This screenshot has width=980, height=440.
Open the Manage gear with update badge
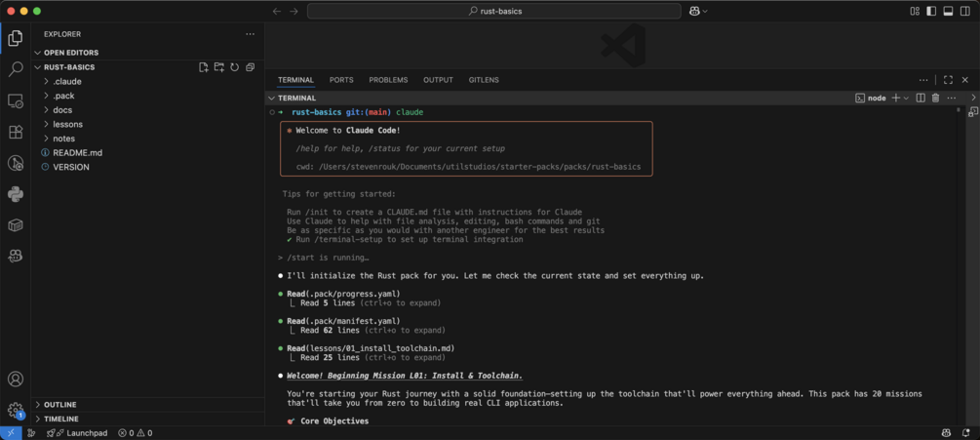(15, 410)
